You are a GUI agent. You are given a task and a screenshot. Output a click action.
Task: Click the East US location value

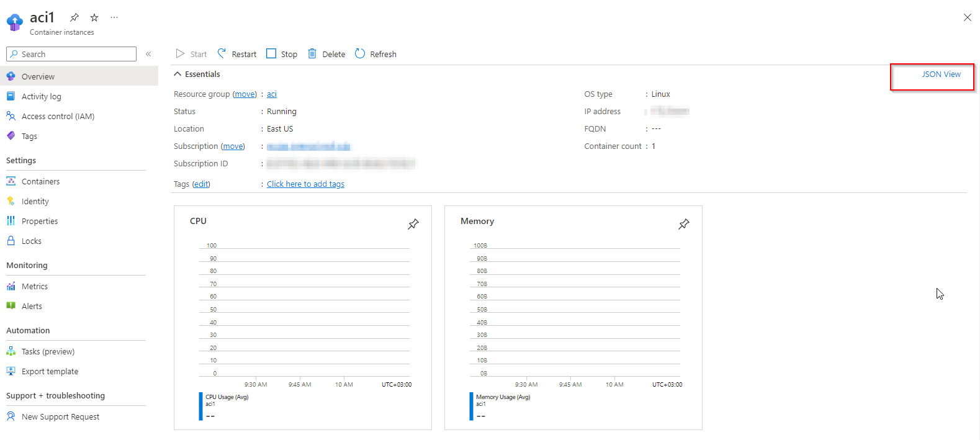pyautogui.click(x=280, y=129)
